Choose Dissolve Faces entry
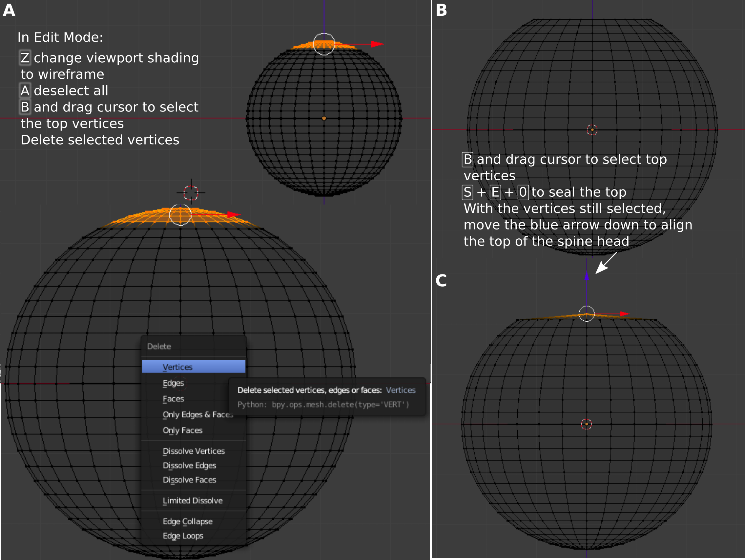745x560 pixels. [x=189, y=480]
